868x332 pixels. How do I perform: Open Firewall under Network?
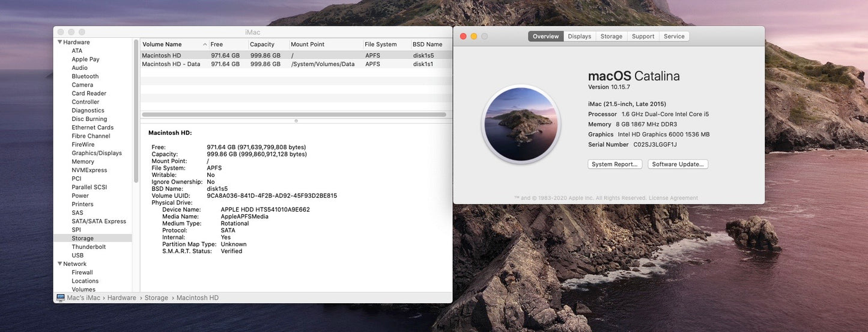[x=82, y=272]
